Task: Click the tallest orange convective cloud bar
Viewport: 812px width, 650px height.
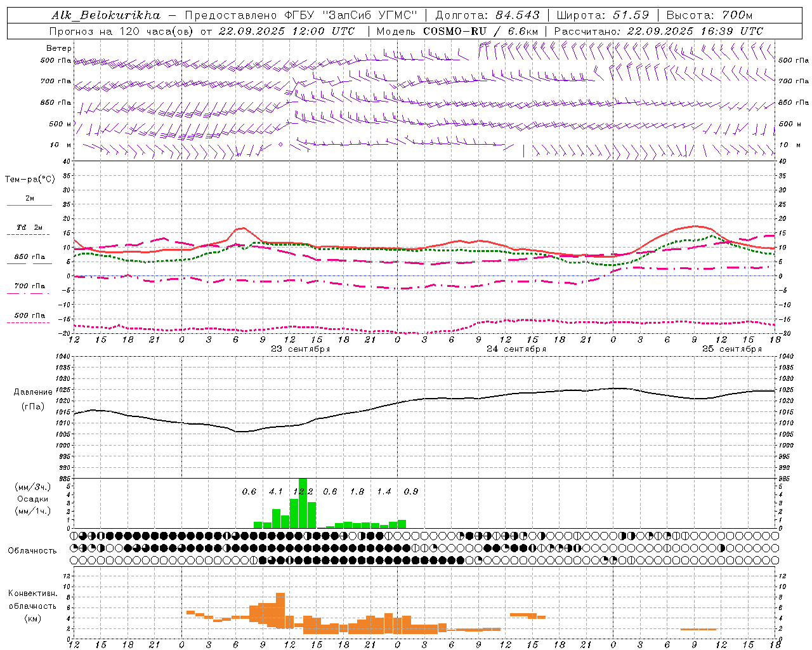Action: coord(280,611)
